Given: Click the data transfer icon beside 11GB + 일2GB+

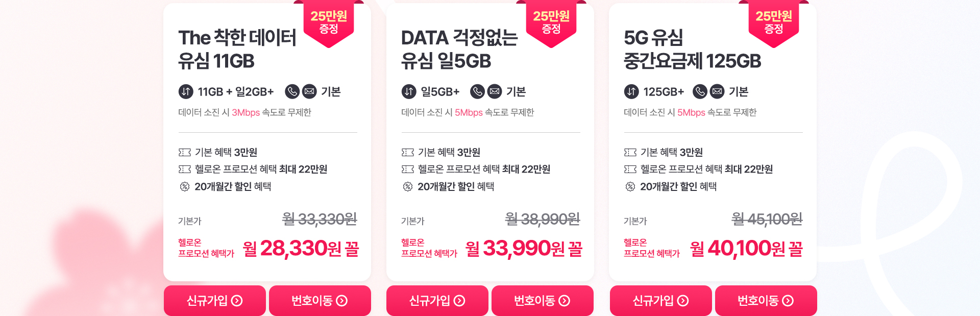Looking at the screenshot, I should pyautogui.click(x=186, y=92).
